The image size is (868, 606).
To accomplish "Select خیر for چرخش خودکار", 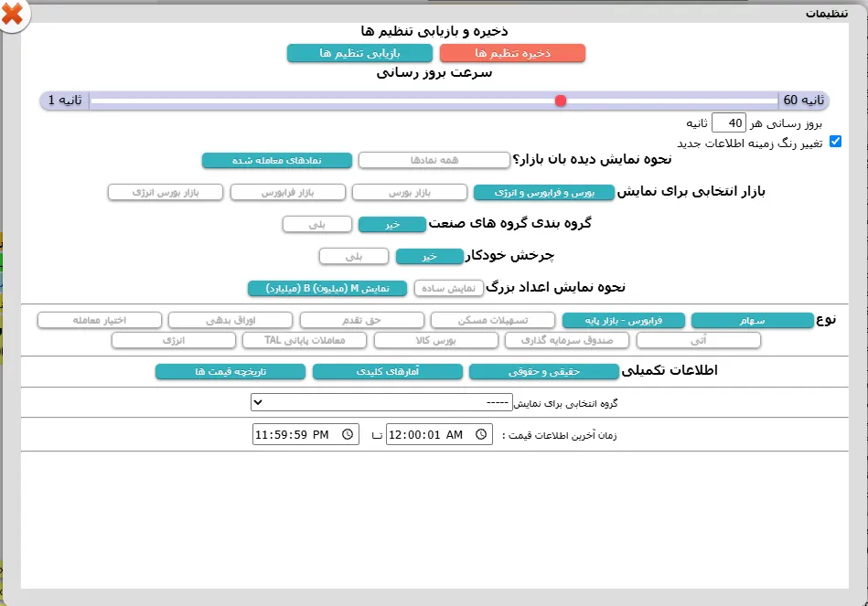I will click(430, 256).
